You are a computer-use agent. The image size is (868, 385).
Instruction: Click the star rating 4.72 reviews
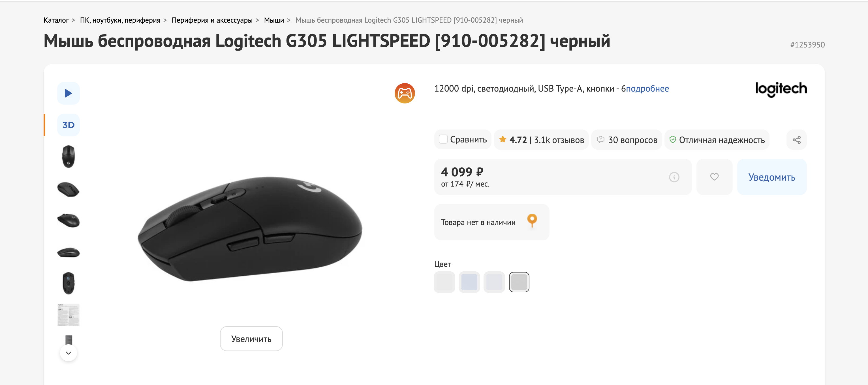541,140
